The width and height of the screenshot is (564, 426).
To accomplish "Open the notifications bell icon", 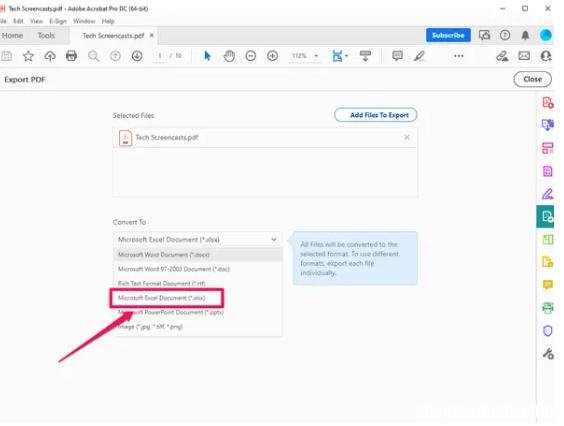I will pos(525,35).
